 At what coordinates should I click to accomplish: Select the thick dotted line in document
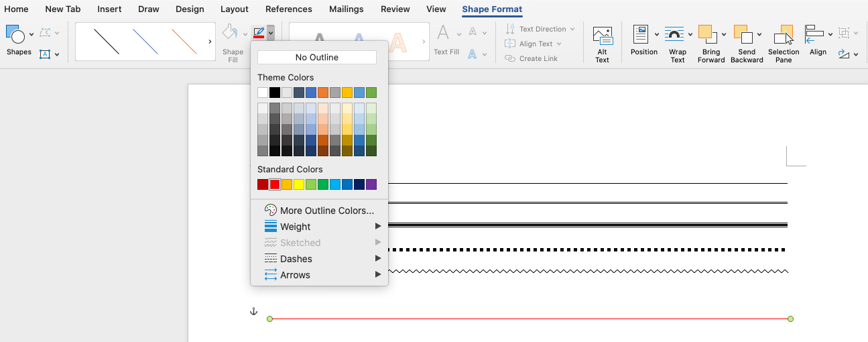point(587,249)
